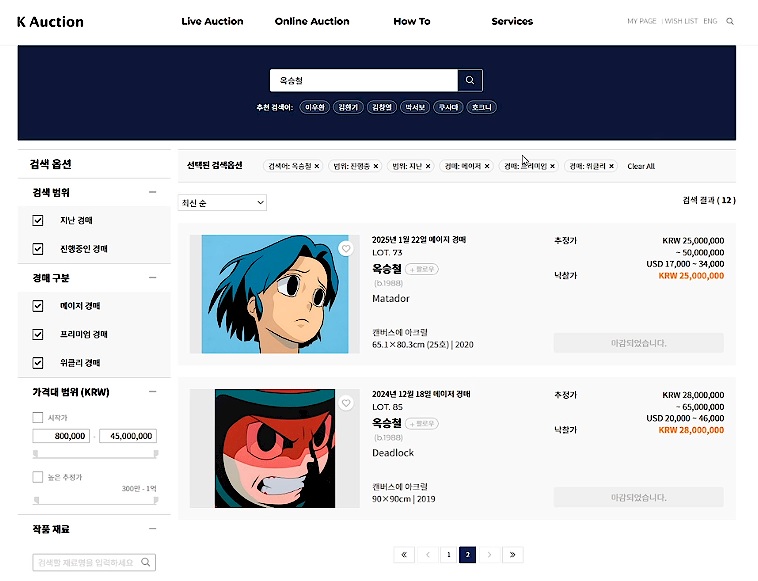Go to first page with double-left arrow

pos(404,554)
